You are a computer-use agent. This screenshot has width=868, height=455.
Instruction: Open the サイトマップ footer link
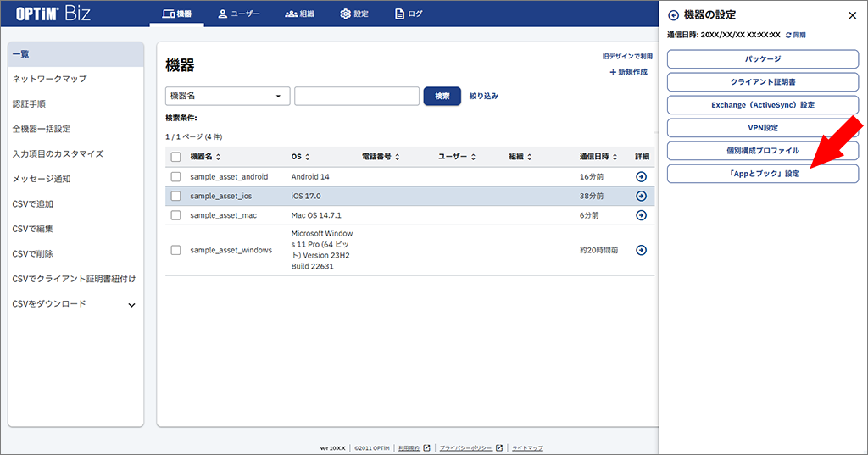(527, 448)
